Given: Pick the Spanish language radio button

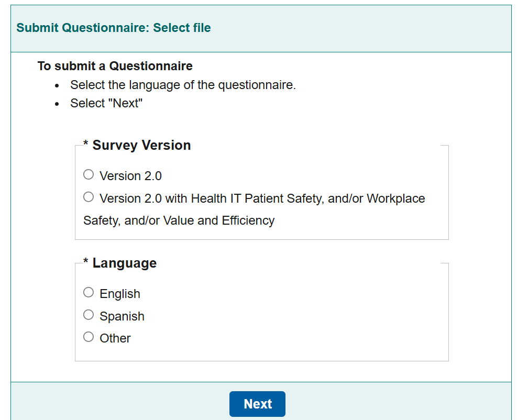Looking at the screenshot, I should 89,315.
